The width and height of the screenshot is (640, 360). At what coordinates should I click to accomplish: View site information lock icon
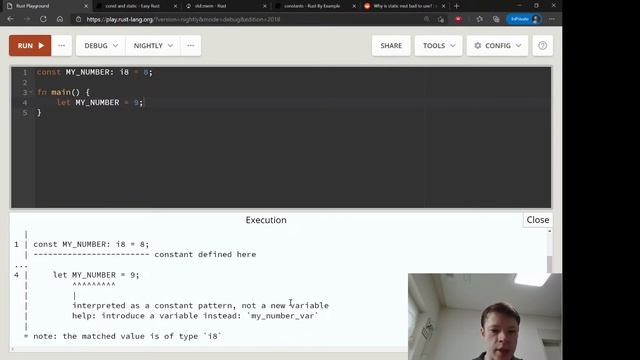click(78, 19)
